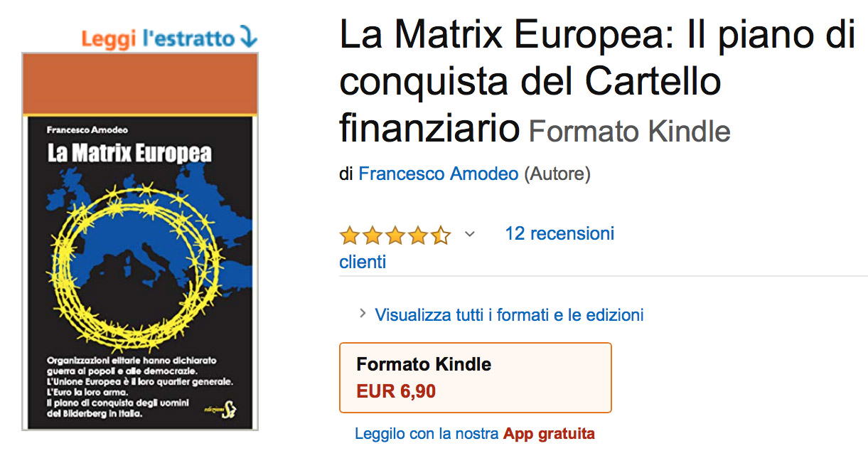Open the 12 recensioni clienti link

coord(477,247)
